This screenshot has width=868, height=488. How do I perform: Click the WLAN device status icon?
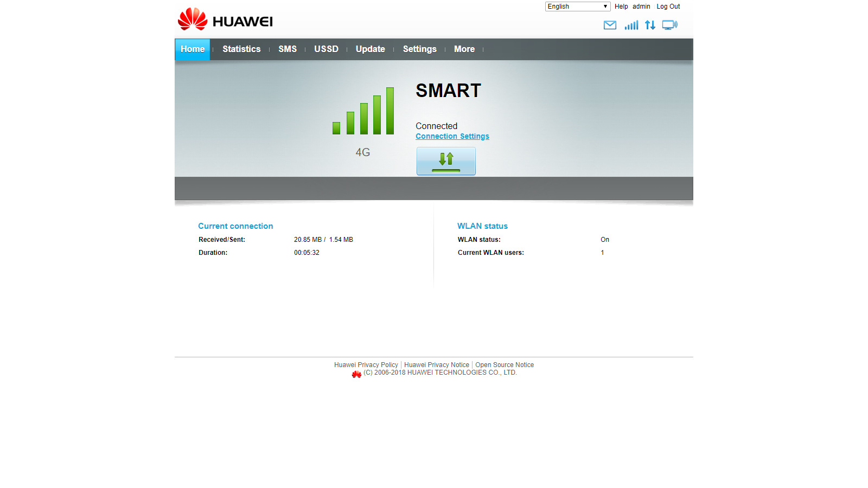[x=670, y=25]
